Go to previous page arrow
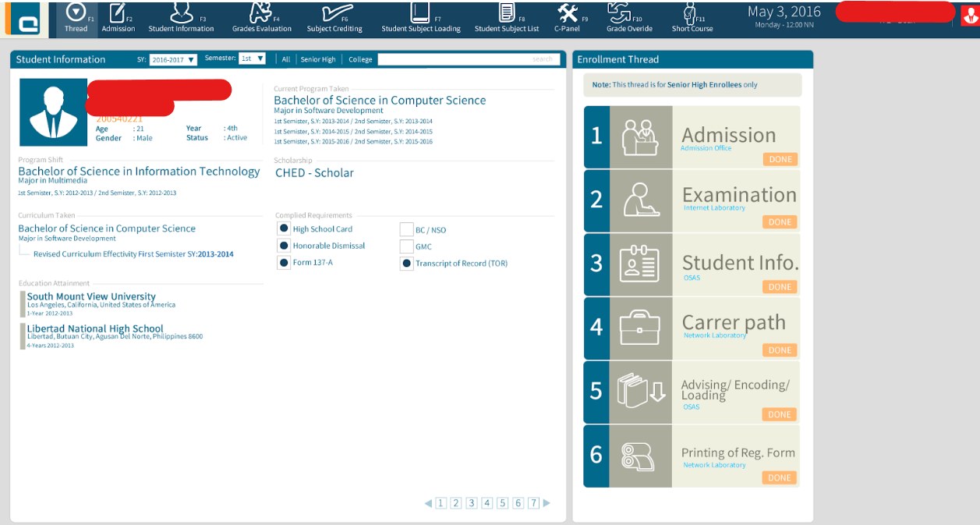The height and width of the screenshot is (525, 980). click(428, 503)
